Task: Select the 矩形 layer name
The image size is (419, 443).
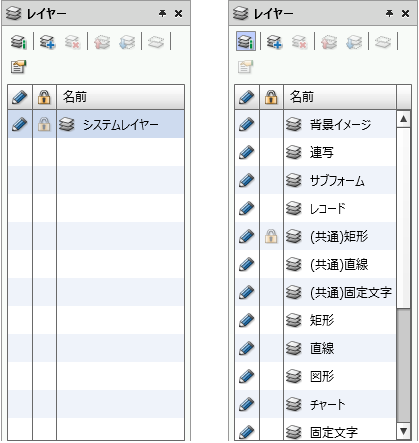Action: (322, 321)
